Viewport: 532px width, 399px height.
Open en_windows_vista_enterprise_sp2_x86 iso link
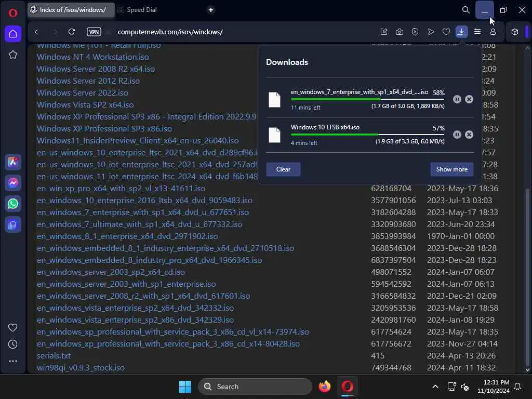tap(136, 320)
